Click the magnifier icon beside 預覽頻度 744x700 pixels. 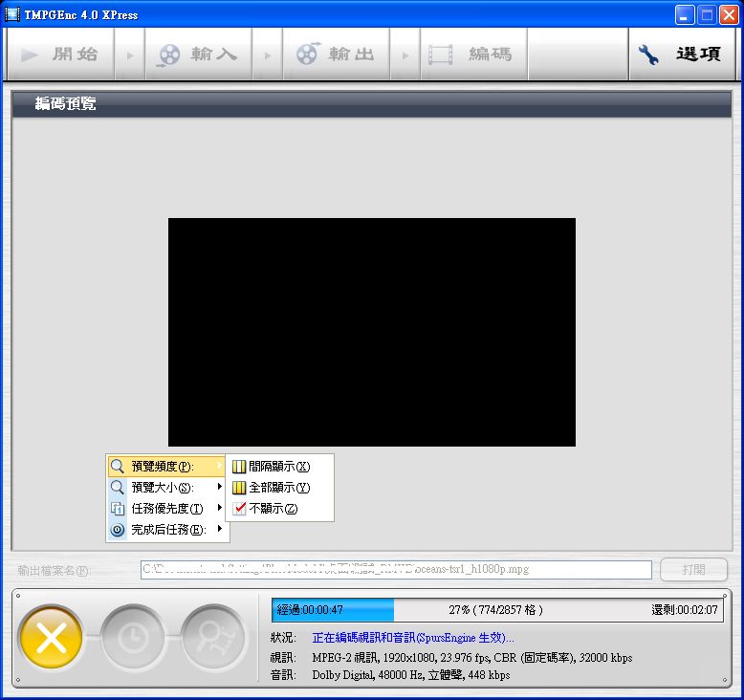(x=118, y=467)
